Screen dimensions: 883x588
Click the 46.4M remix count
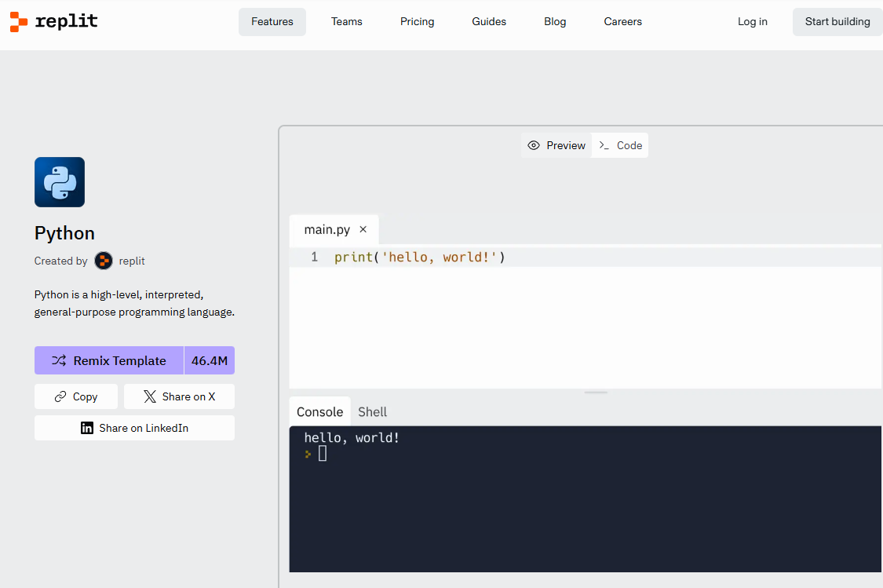click(210, 360)
